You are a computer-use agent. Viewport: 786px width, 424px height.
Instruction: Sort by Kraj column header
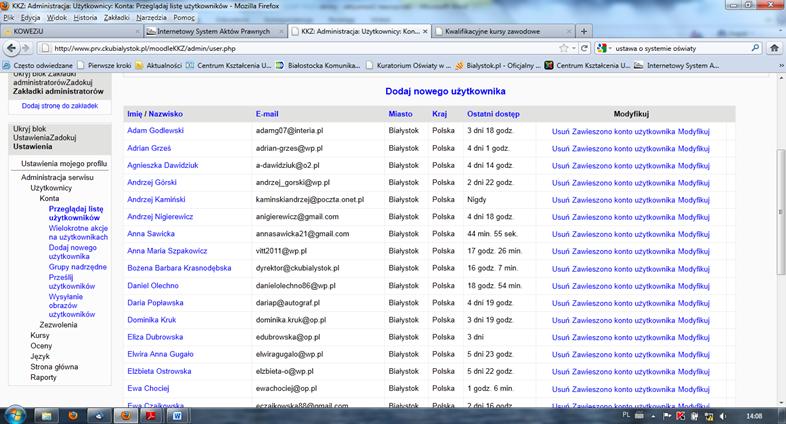coord(439,114)
